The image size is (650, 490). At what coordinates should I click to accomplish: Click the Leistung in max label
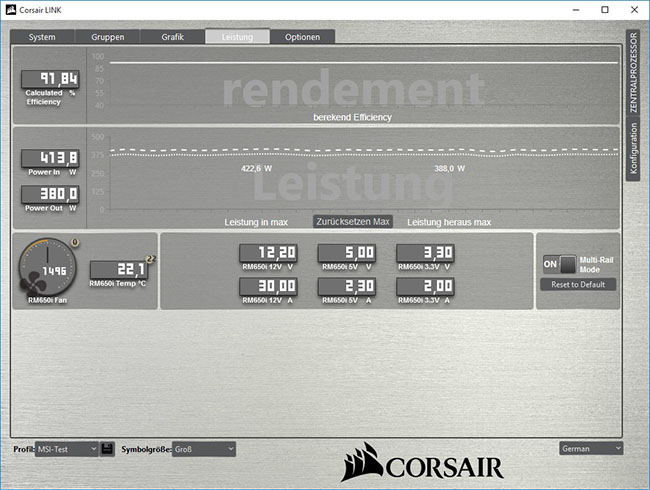click(x=256, y=222)
